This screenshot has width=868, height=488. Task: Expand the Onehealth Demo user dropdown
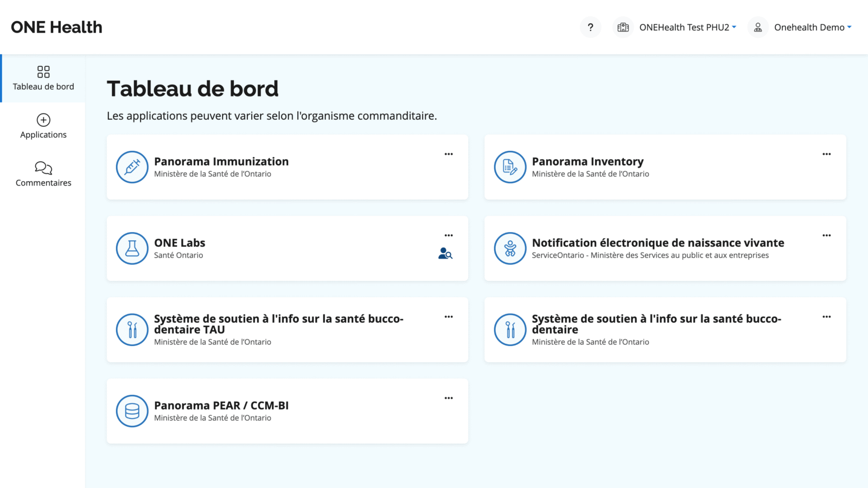813,27
